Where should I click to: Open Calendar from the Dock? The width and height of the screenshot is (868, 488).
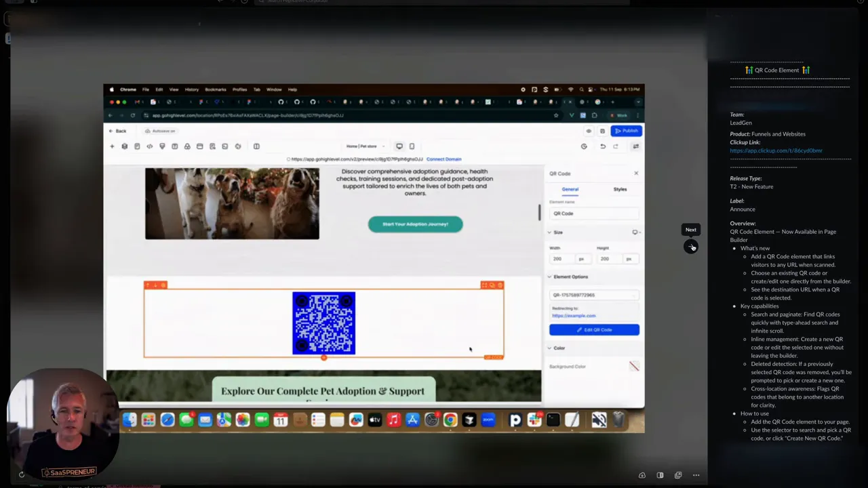click(x=280, y=421)
